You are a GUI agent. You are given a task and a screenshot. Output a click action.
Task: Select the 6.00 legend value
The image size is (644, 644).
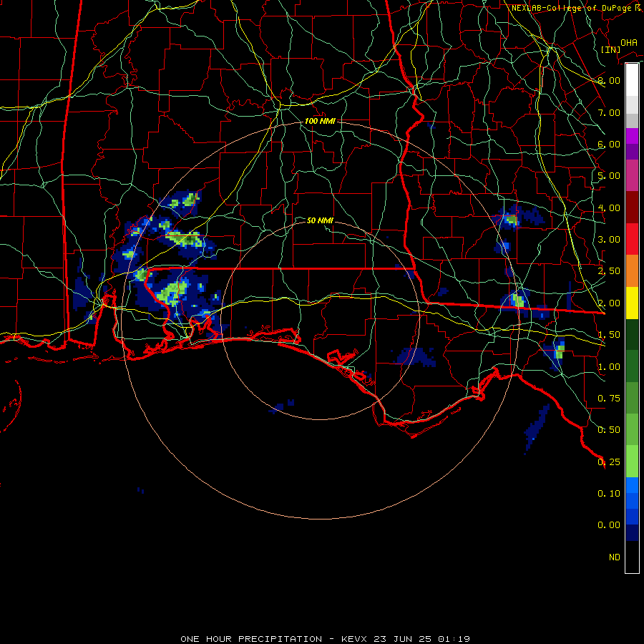609,144
